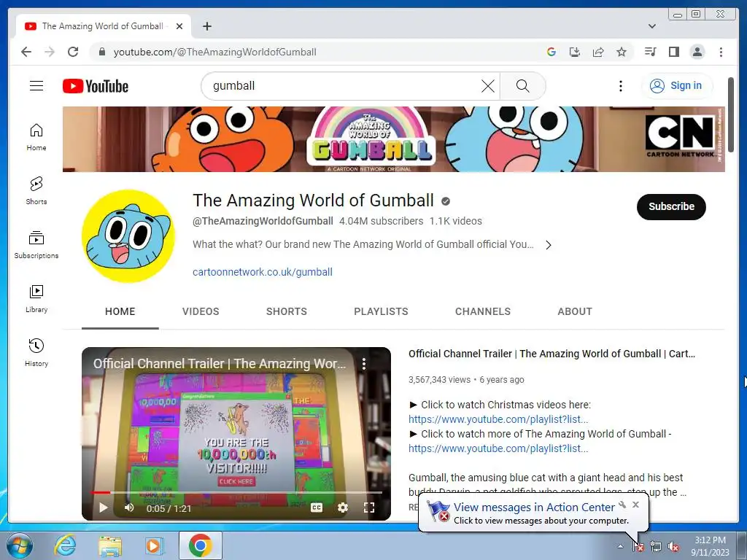The image size is (747, 560).
Task: Click the forward navigation arrow
Action: click(x=50, y=52)
